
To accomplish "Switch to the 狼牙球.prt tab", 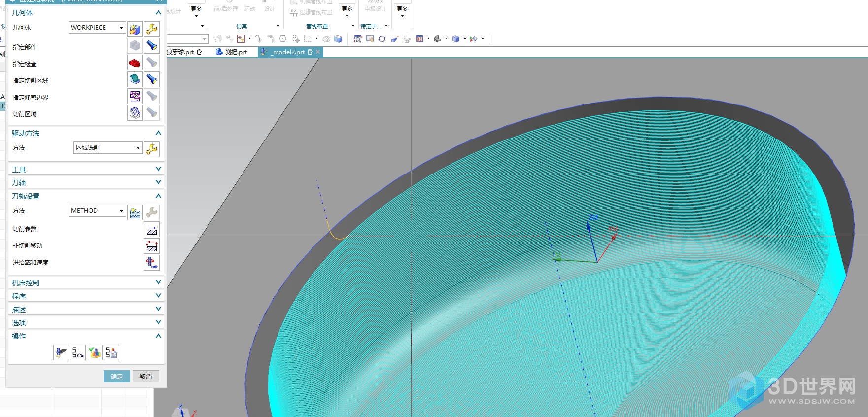I will pyautogui.click(x=181, y=52).
